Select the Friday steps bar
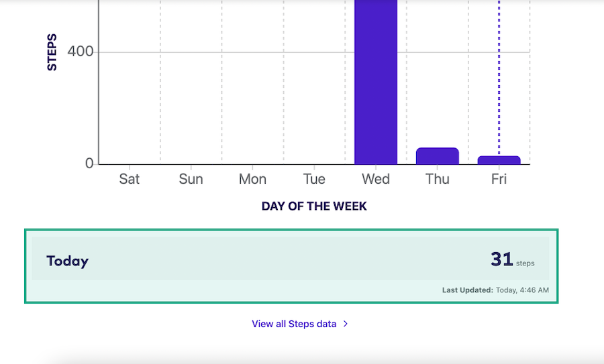 click(x=499, y=160)
